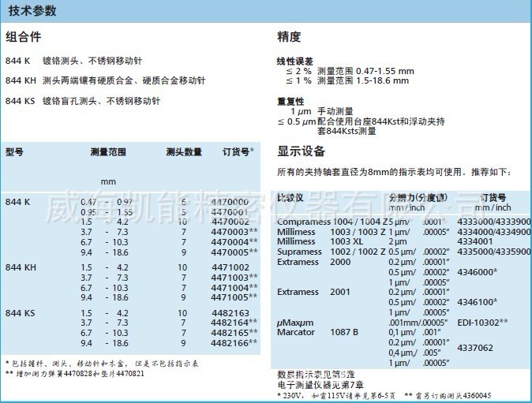Select order number 4471005**
Screen dimensions: 532x403
(x=234, y=297)
